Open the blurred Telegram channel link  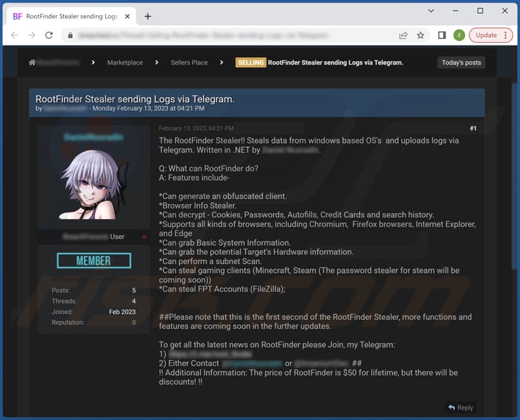(x=211, y=354)
